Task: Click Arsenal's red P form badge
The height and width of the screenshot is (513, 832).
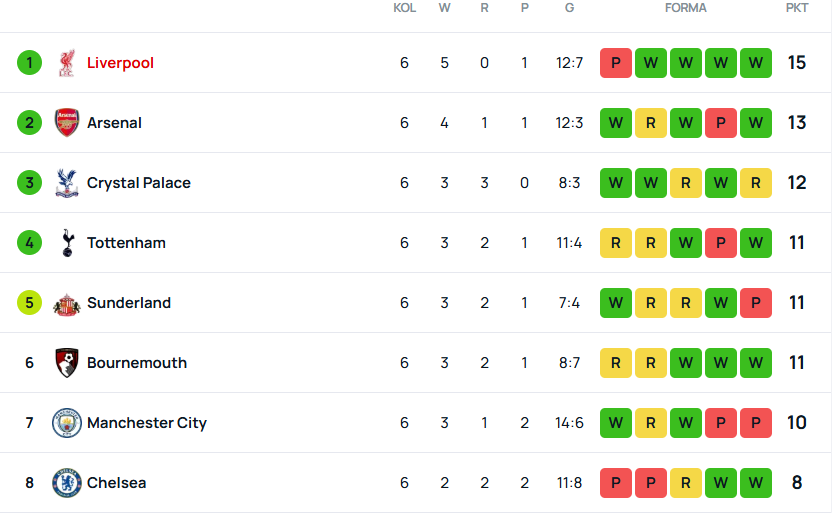Action: (x=721, y=123)
